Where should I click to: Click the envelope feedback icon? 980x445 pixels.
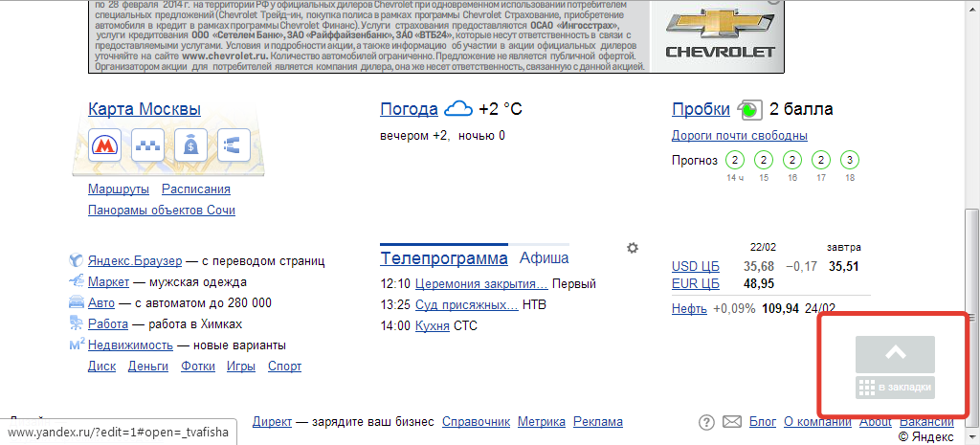(x=732, y=422)
